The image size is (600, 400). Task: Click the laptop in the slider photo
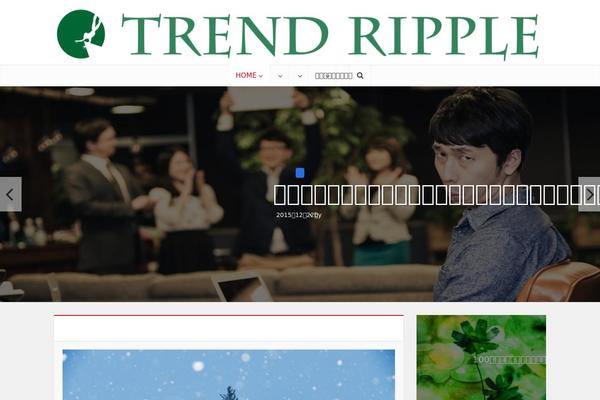242,287
